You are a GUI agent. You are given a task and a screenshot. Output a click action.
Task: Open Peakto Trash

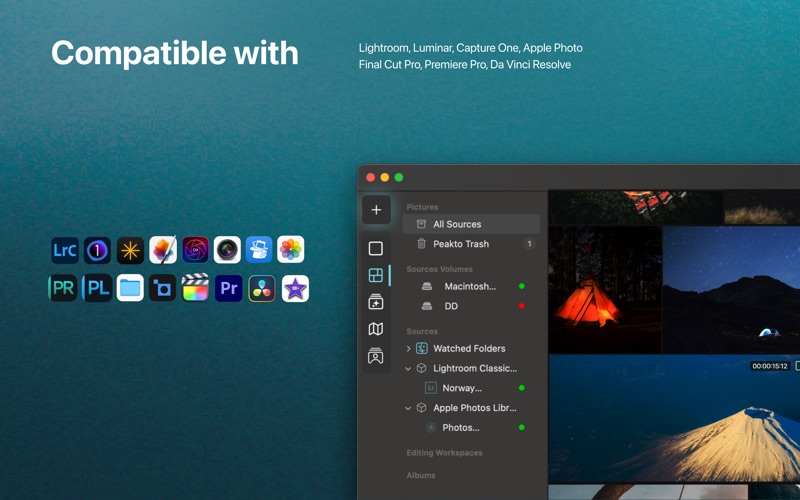click(471, 244)
